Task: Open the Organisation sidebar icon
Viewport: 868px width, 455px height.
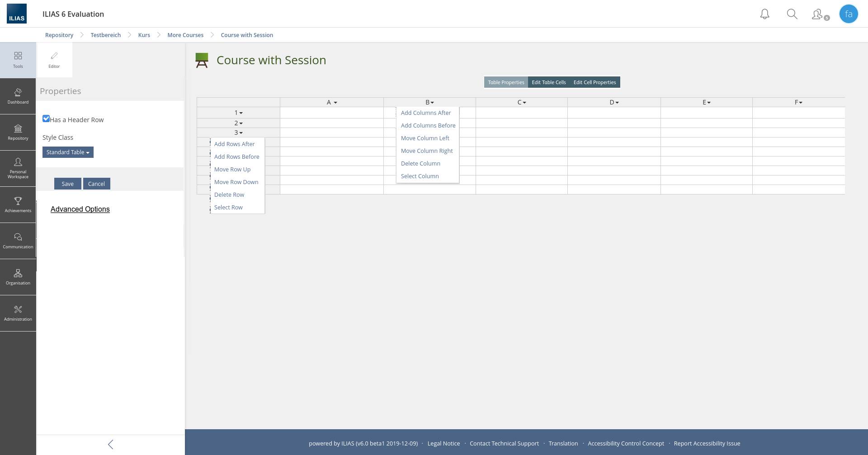Action: (18, 277)
